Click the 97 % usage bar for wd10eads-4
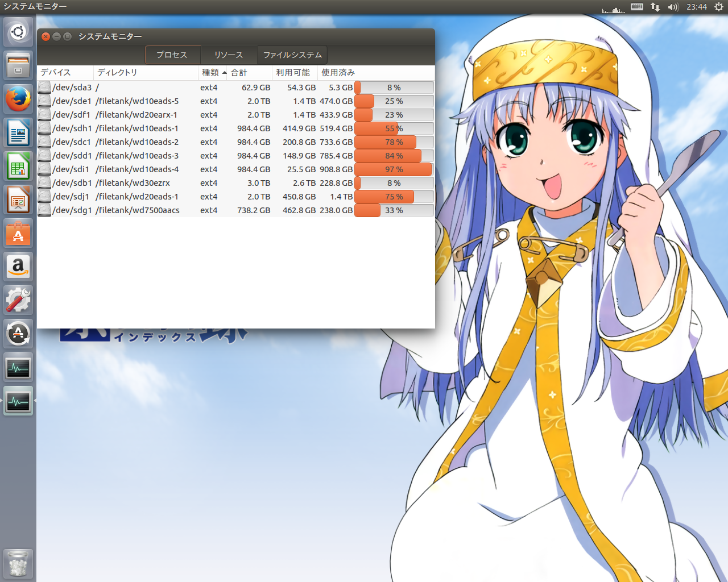This screenshot has height=582, width=728. 394,169
